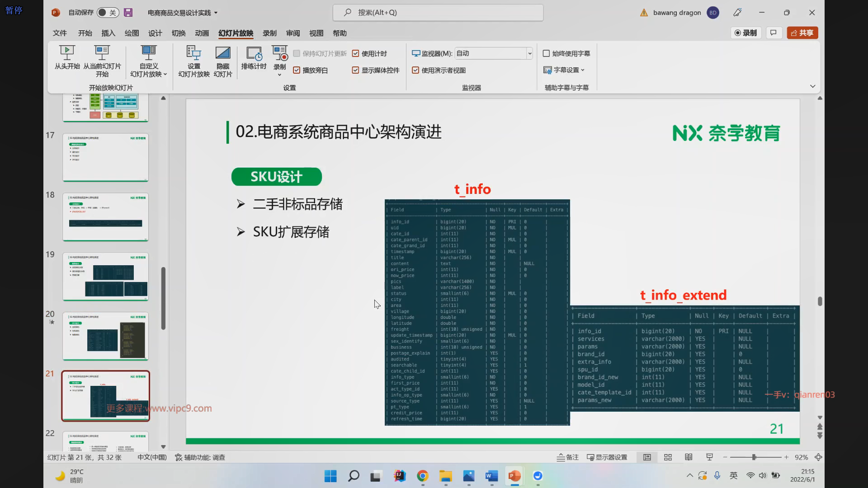
Task: Open the Animations (动画) ribbon tab
Action: 202,33
